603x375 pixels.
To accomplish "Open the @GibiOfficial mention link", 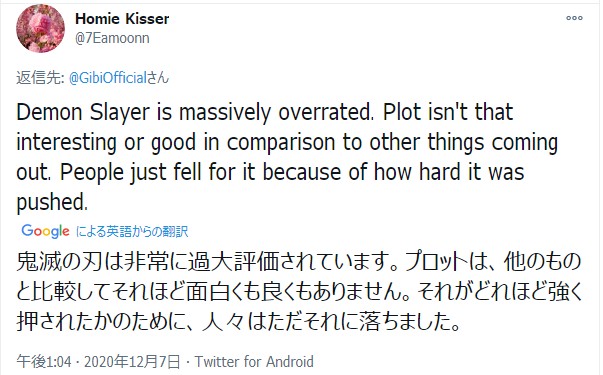I will coord(108,78).
